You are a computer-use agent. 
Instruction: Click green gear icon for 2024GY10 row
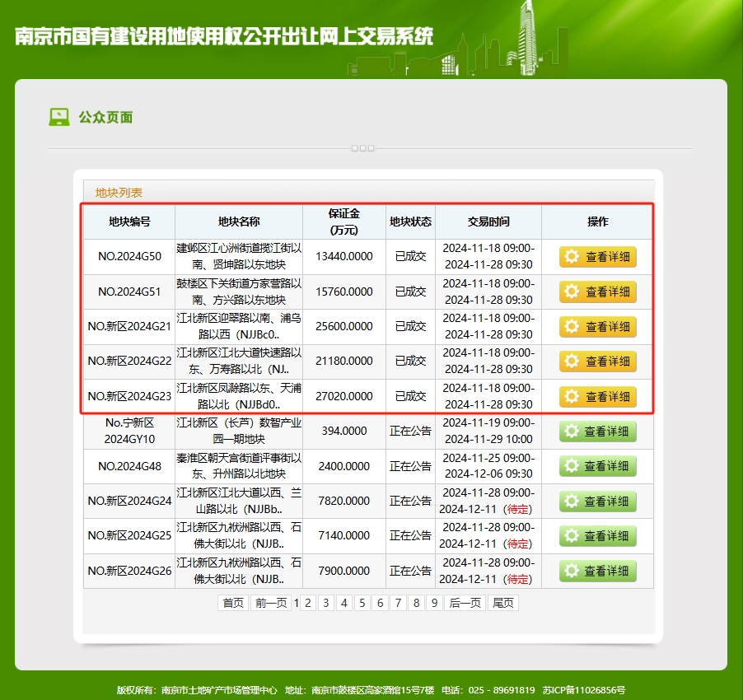click(571, 432)
